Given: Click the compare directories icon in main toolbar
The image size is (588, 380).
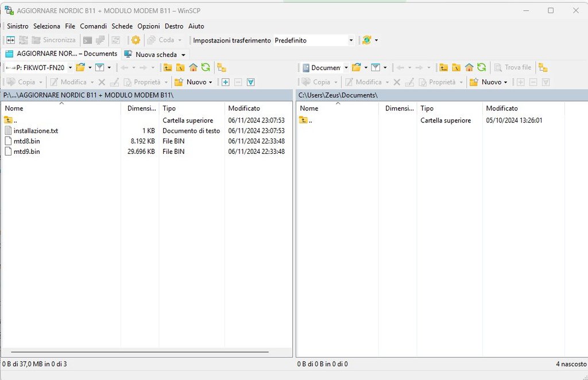Looking at the screenshot, I should [x=10, y=40].
